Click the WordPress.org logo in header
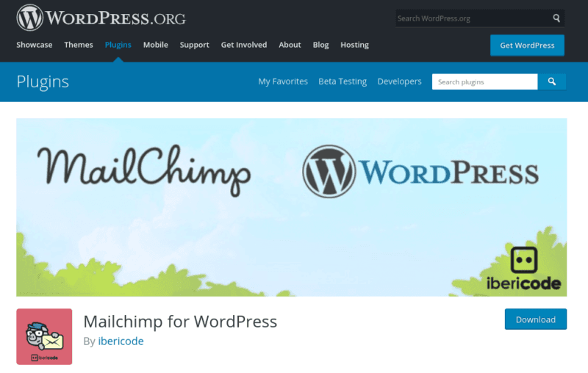The width and height of the screenshot is (588, 373). 101,18
